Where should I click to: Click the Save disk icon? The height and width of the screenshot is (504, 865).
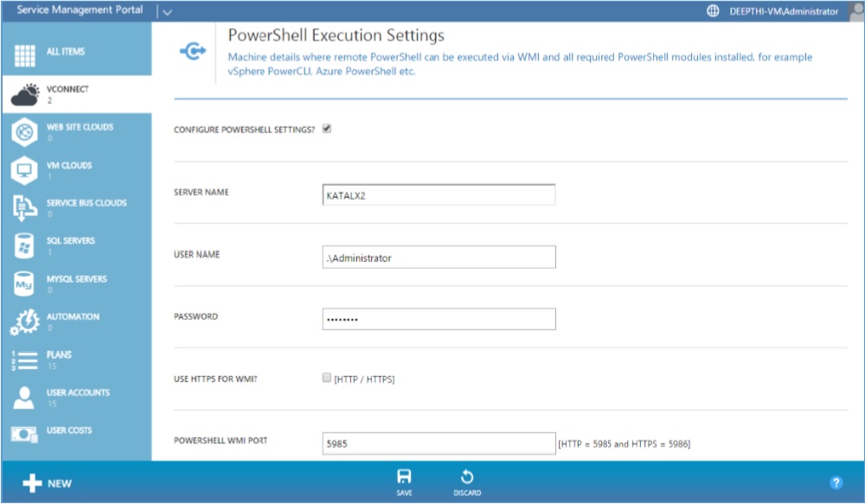[404, 476]
